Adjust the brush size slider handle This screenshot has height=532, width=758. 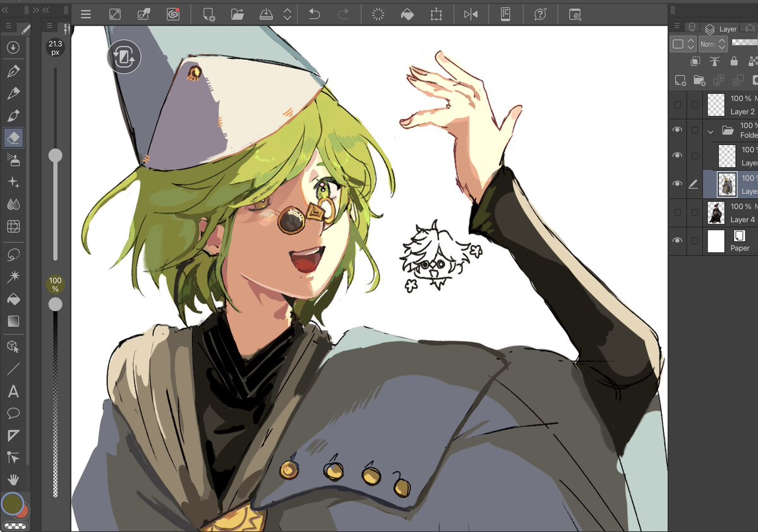click(56, 155)
